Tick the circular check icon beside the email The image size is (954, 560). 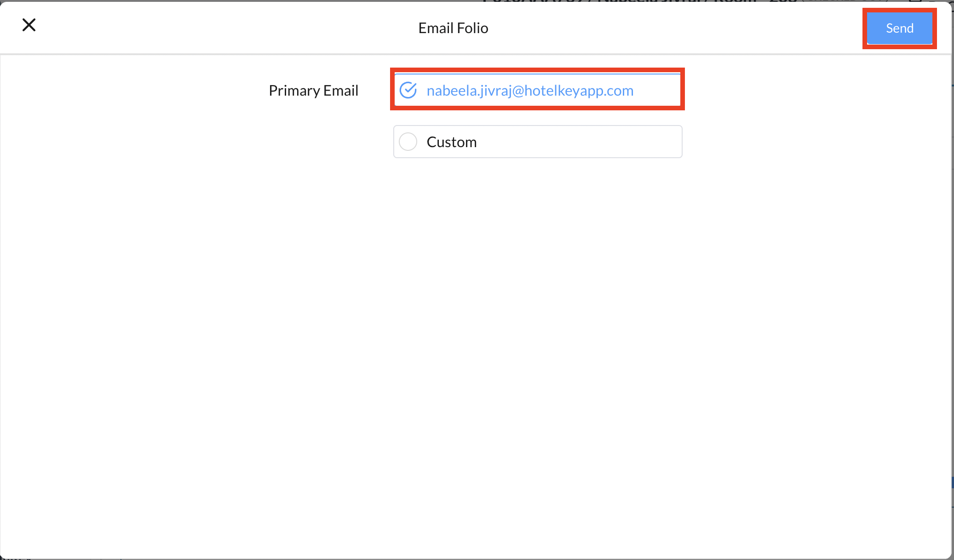click(x=408, y=91)
